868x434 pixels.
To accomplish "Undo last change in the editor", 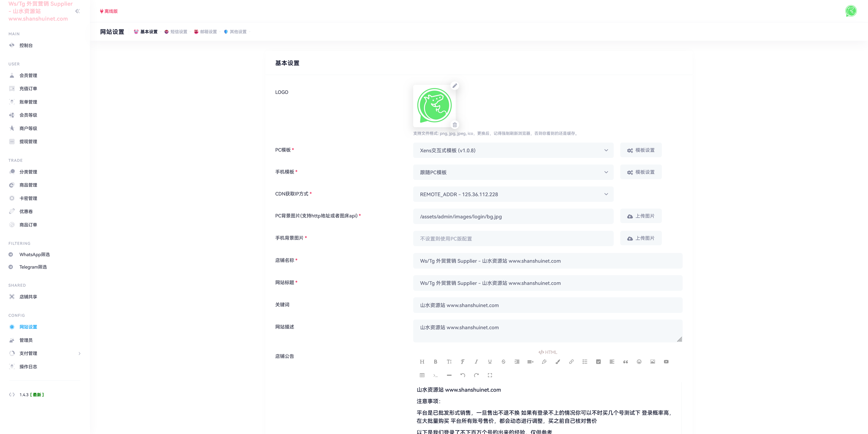I will [463, 375].
